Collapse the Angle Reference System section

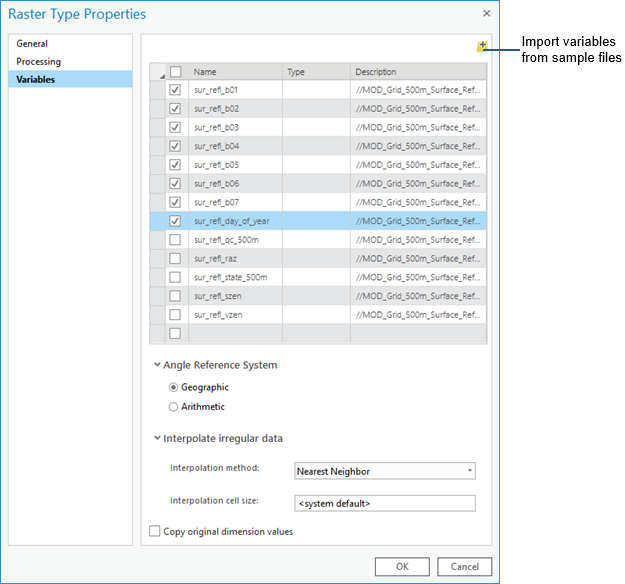pos(157,365)
